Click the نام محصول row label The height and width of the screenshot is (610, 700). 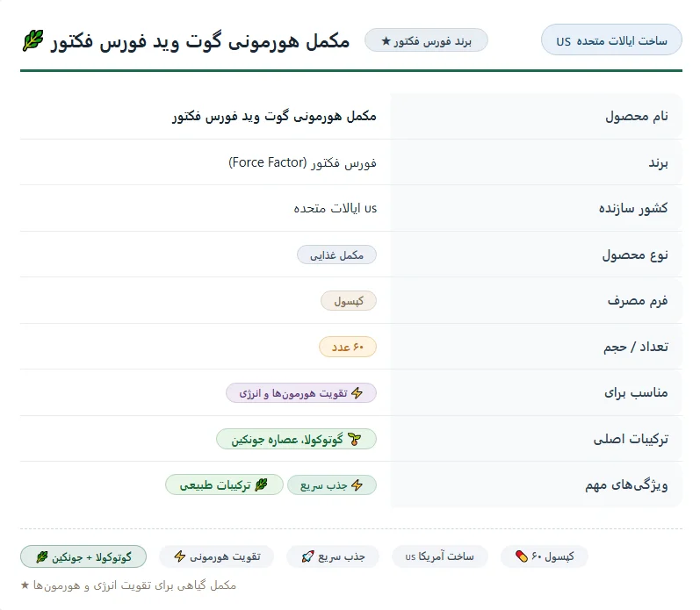637,117
